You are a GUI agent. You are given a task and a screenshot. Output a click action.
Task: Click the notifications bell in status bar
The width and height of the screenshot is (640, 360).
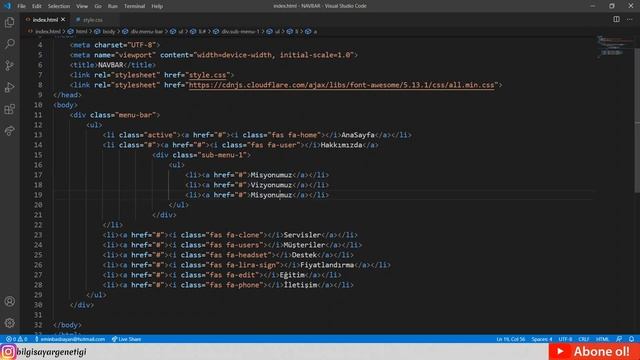point(631,339)
